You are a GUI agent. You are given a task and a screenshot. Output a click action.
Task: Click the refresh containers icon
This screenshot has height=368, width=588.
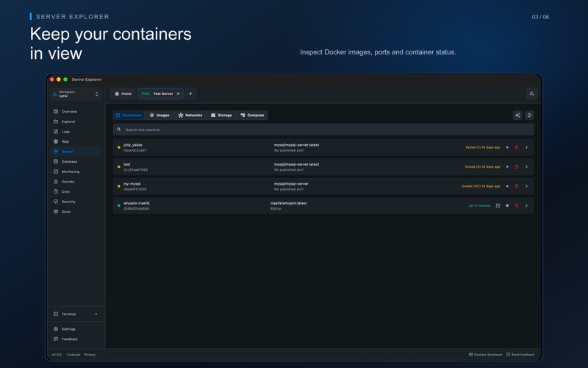(x=529, y=116)
